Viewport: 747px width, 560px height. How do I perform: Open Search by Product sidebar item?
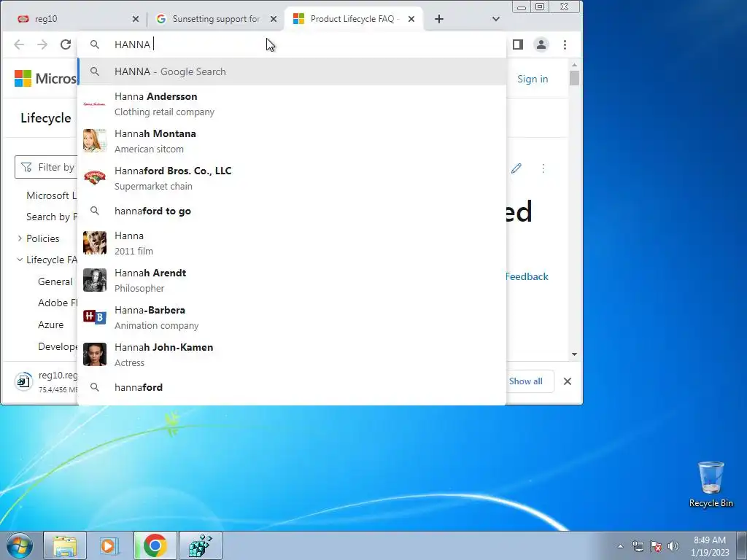(52, 217)
